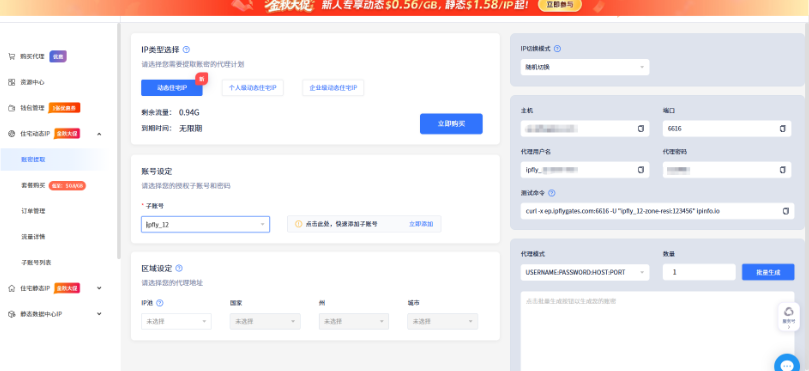This screenshot has width=809, height=371.
Task: Open the 国家 dropdown
Action: click(x=265, y=321)
